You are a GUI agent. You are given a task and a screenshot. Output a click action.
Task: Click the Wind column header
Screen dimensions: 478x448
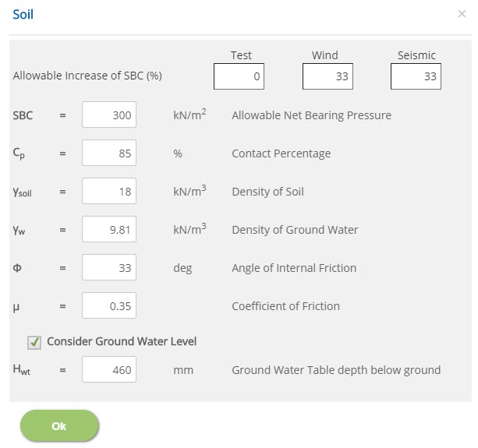pos(324,55)
